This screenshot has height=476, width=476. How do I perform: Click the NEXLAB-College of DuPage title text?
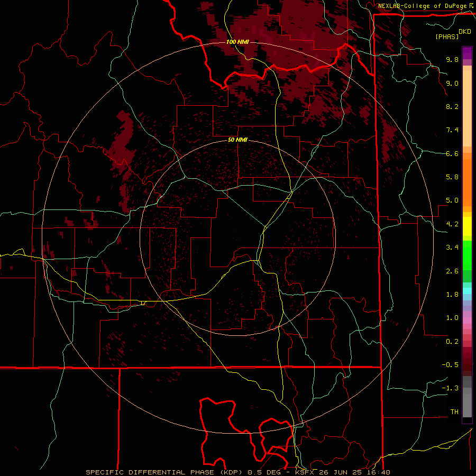[423, 6]
